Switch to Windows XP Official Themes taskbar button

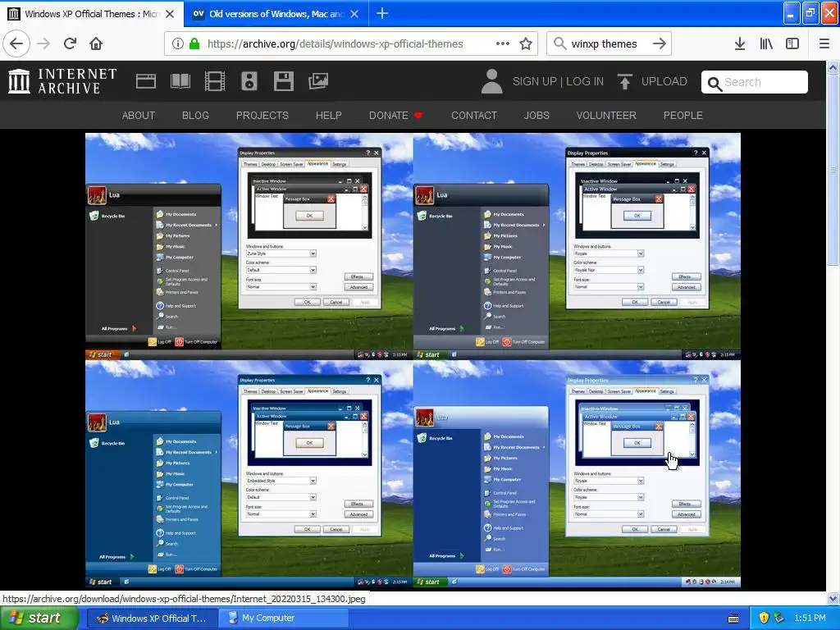tap(152, 619)
